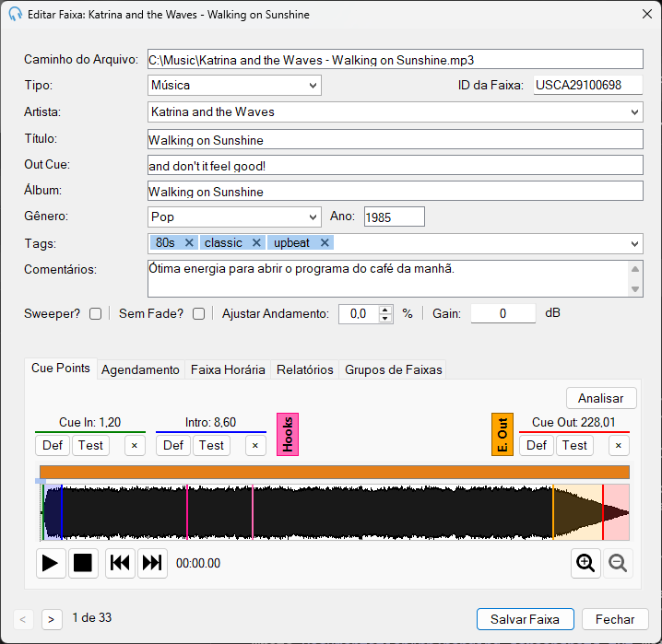
Task: Remove the 80s tag
Action: 189,243
